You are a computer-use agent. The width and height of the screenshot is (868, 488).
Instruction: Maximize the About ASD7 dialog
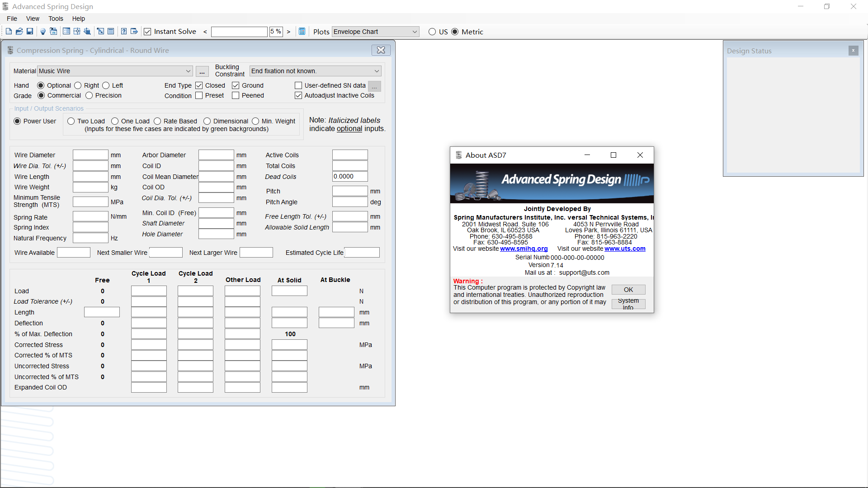pyautogui.click(x=613, y=155)
